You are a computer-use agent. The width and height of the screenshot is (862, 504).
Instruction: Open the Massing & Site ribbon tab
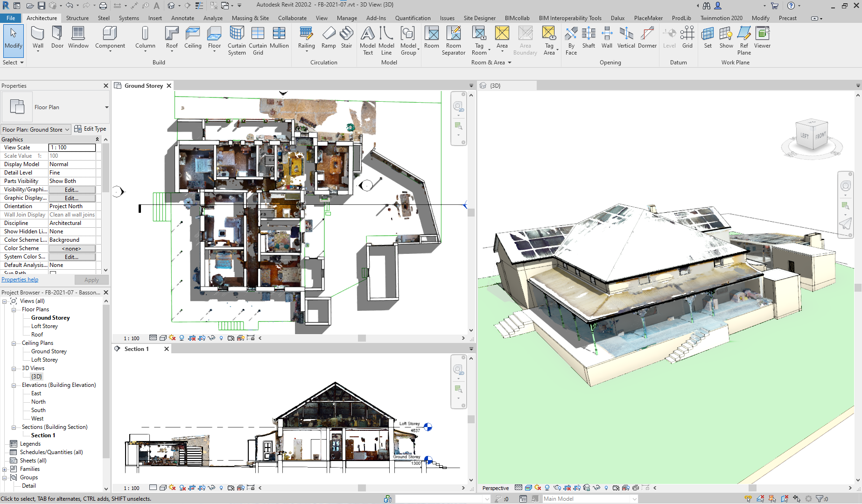point(250,18)
